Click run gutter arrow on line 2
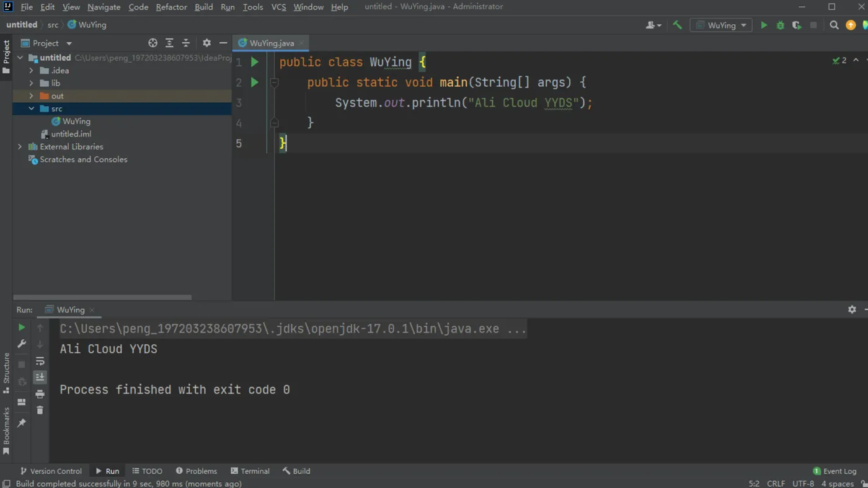868x488 pixels. [x=254, y=82]
